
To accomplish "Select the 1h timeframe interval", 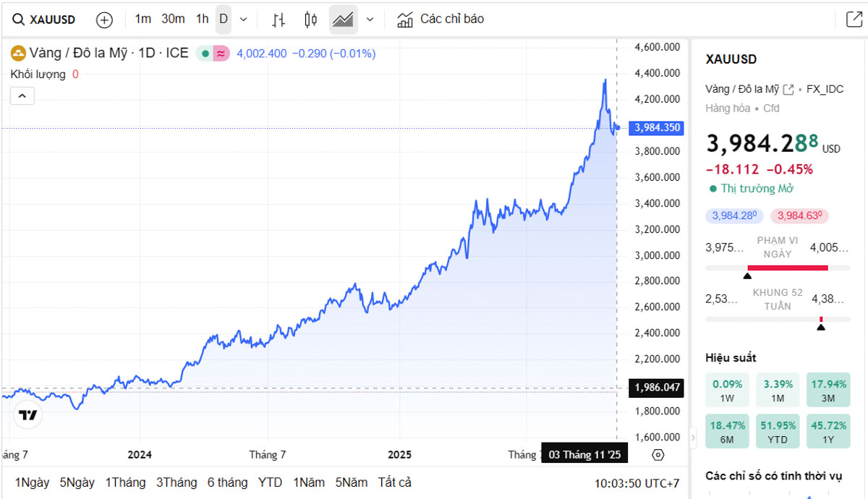I will tap(202, 19).
